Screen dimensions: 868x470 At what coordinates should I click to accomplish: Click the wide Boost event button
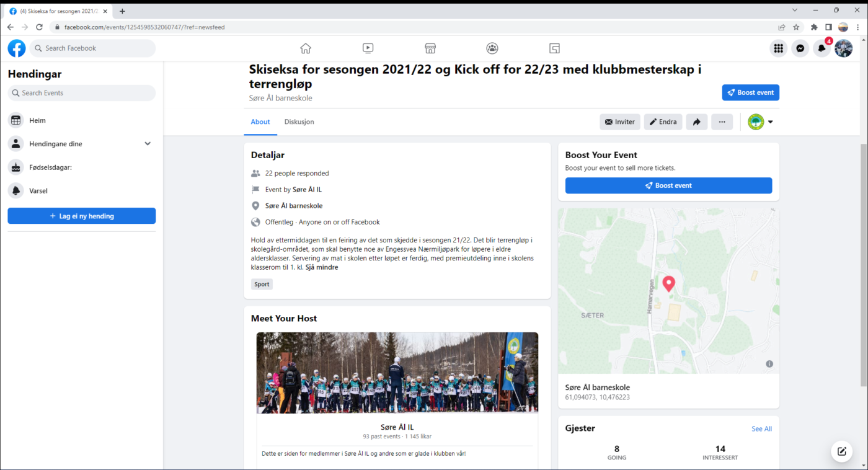[x=668, y=185]
